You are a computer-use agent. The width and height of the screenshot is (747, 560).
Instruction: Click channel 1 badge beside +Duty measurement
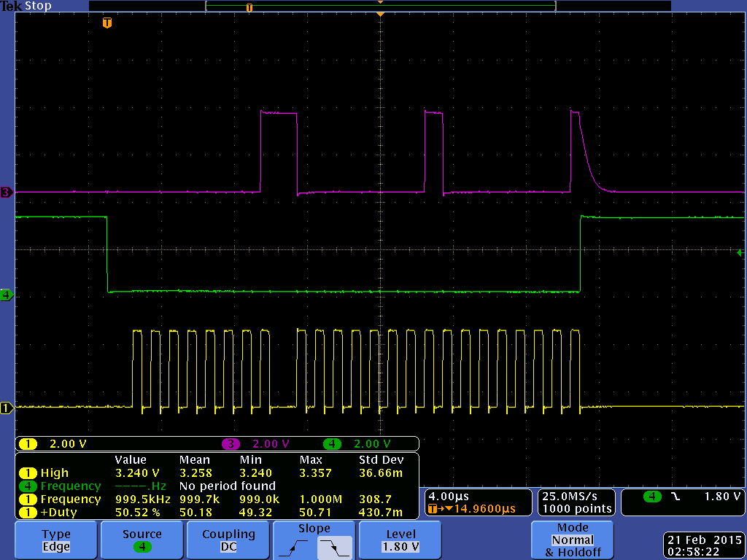(28, 513)
